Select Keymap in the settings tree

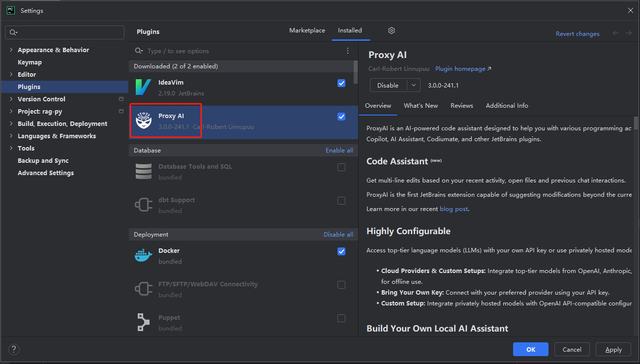pos(30,62)
